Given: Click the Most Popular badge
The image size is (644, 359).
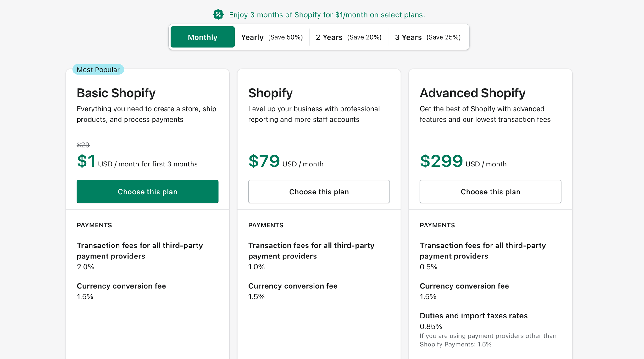Looking at the screenshot, I should [x=98, y=69].
